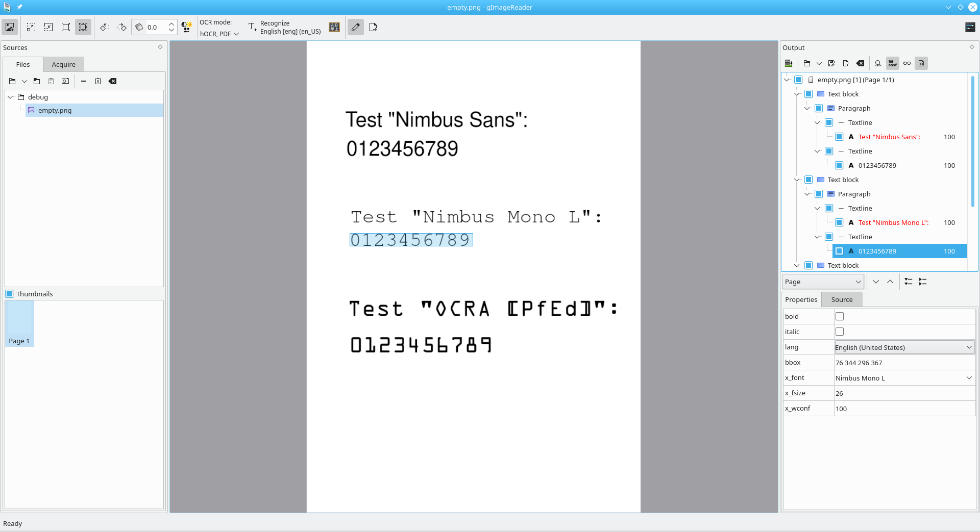
Task: Check the second Text block item
Action: click(x=808, y=180)
